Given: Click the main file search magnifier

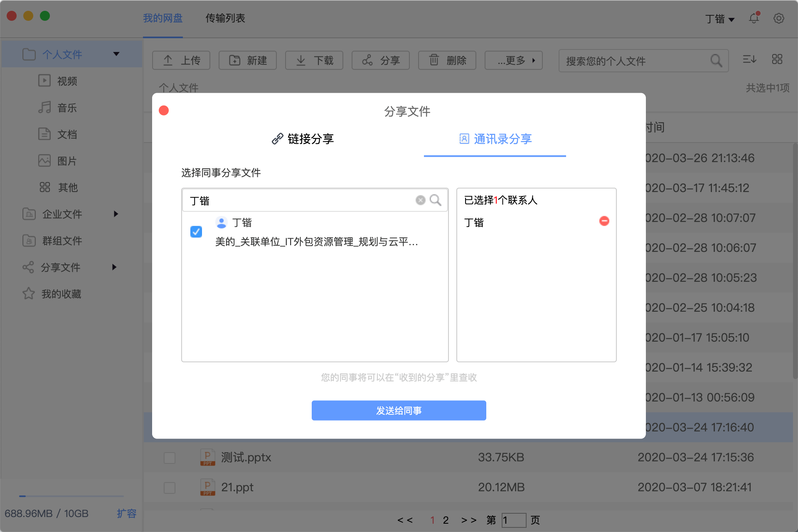Looking at the screenshot, I should pyautogui.click(x=716, y=61).
